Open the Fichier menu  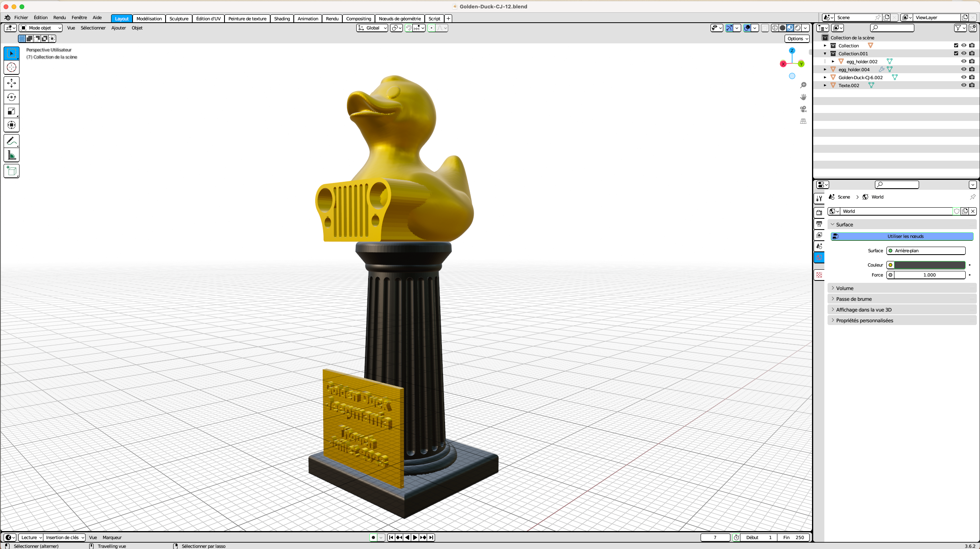pyautogui.click(x=21, y=18)
